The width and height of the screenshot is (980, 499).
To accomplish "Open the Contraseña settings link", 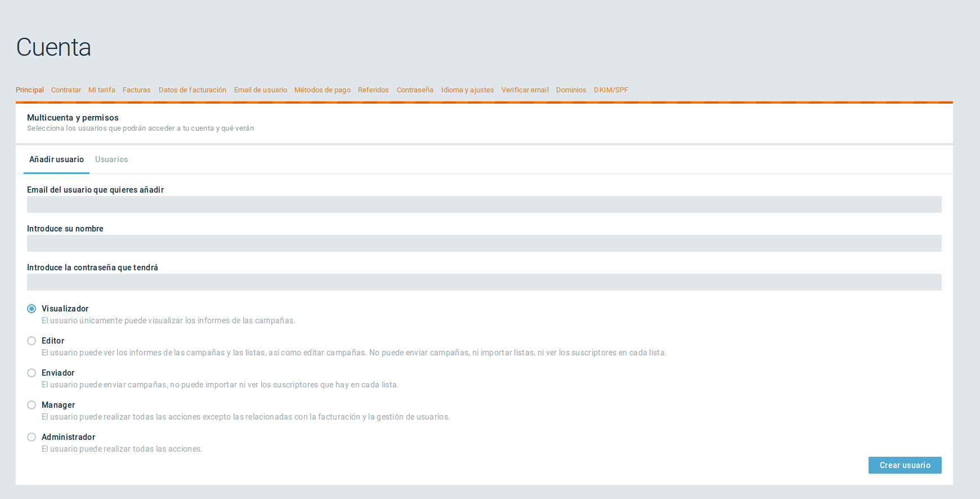I will tap(415, 90).
